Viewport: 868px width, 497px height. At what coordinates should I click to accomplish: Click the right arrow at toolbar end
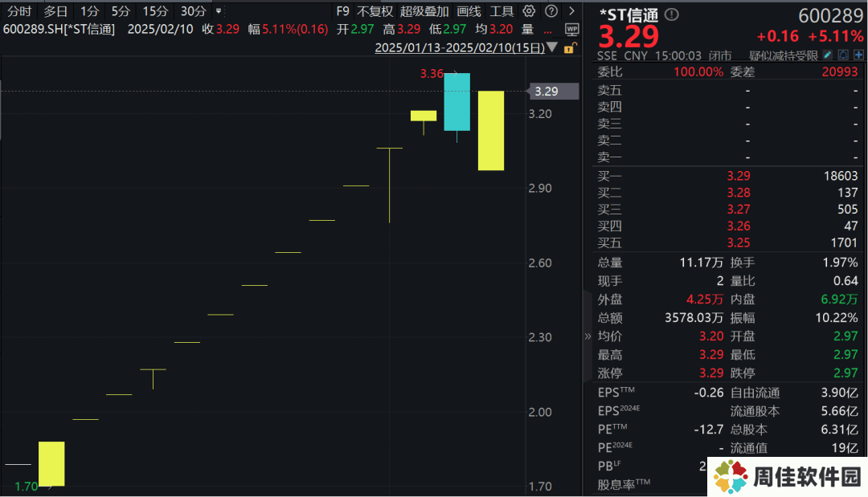572,11
